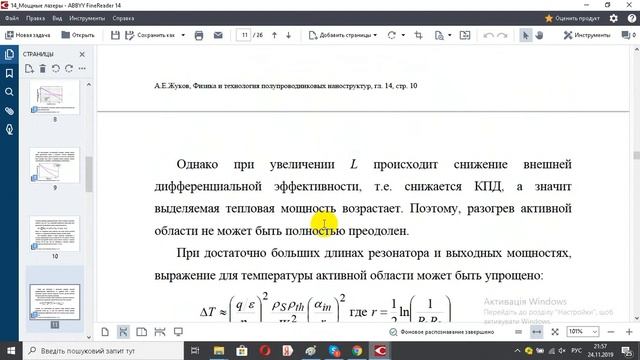640x360 pixels.
Task: Open more options ellipsis in Pages panel
Action: tap(82, 69)
